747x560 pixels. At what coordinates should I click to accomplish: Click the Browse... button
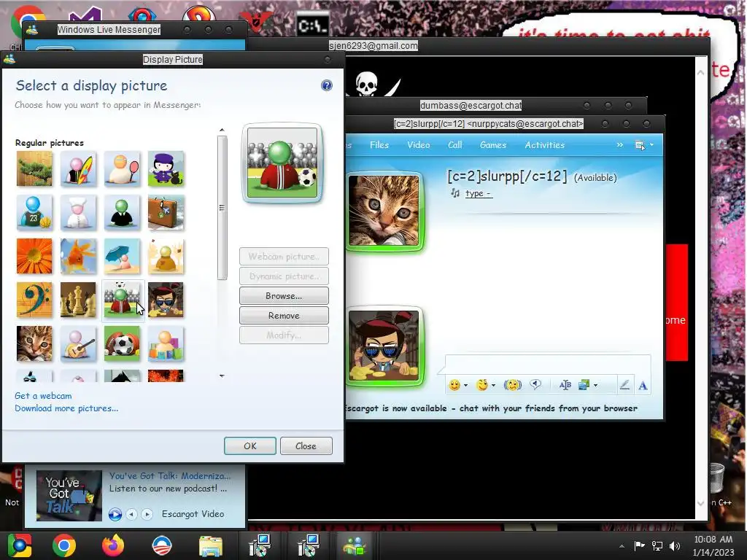[284, 296]
